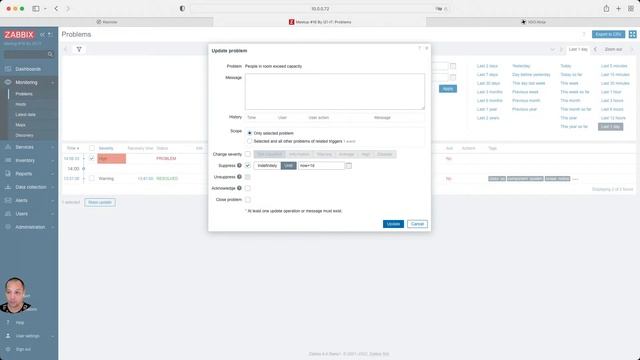This screenshot has width=640, height=360.
Task: Toggle the select-all checkbox in table header
Action: [92, 148]
